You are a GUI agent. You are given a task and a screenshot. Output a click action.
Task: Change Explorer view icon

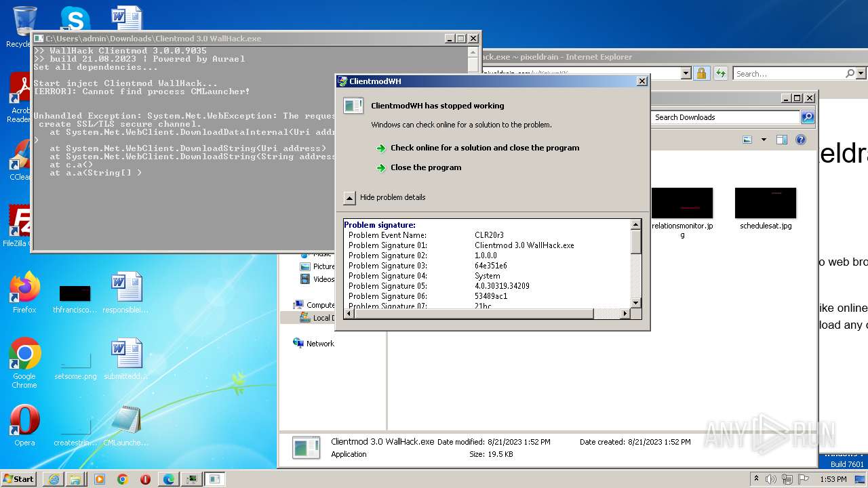point(747,140)
